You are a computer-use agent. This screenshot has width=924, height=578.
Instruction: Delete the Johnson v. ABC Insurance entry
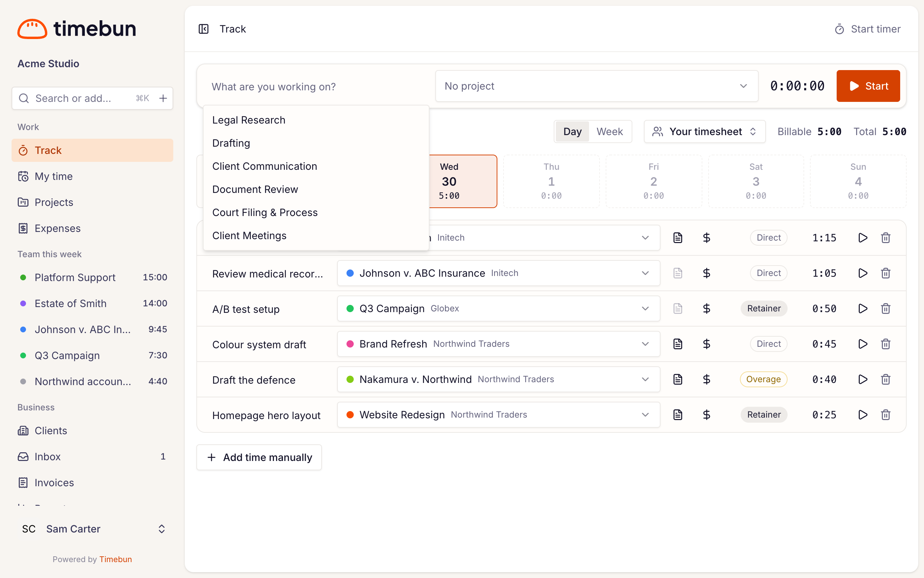point(886,273)
